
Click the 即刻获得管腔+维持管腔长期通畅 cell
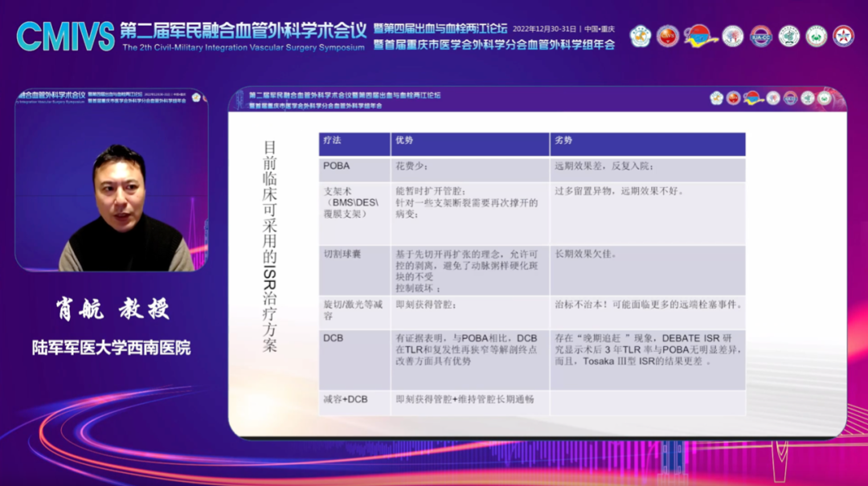pos(470,403)
